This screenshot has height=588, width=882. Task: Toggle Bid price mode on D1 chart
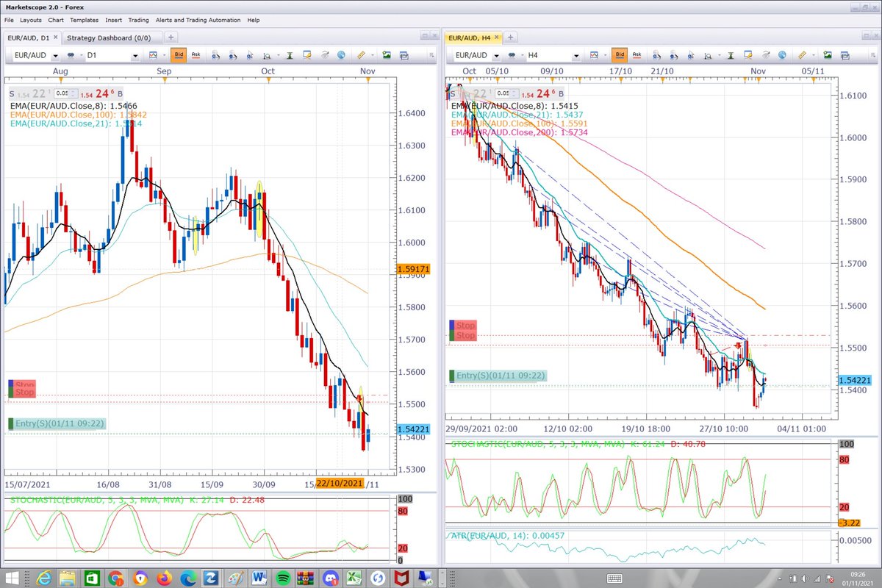(179, 55)
